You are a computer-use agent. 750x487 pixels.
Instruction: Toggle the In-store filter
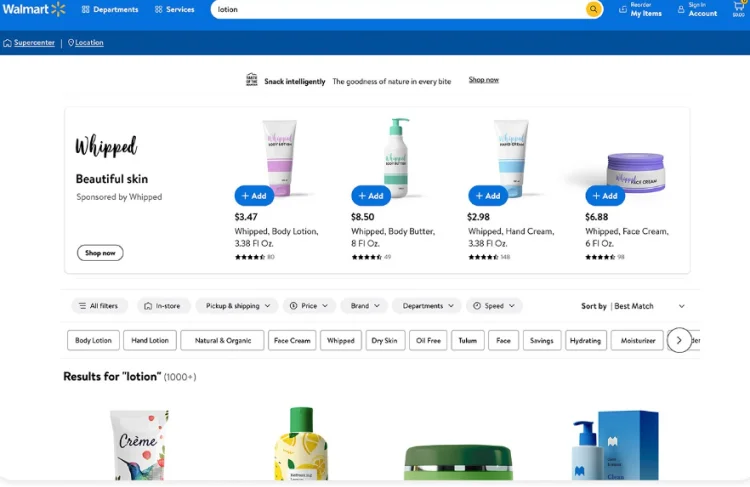[x=163, y=306]
